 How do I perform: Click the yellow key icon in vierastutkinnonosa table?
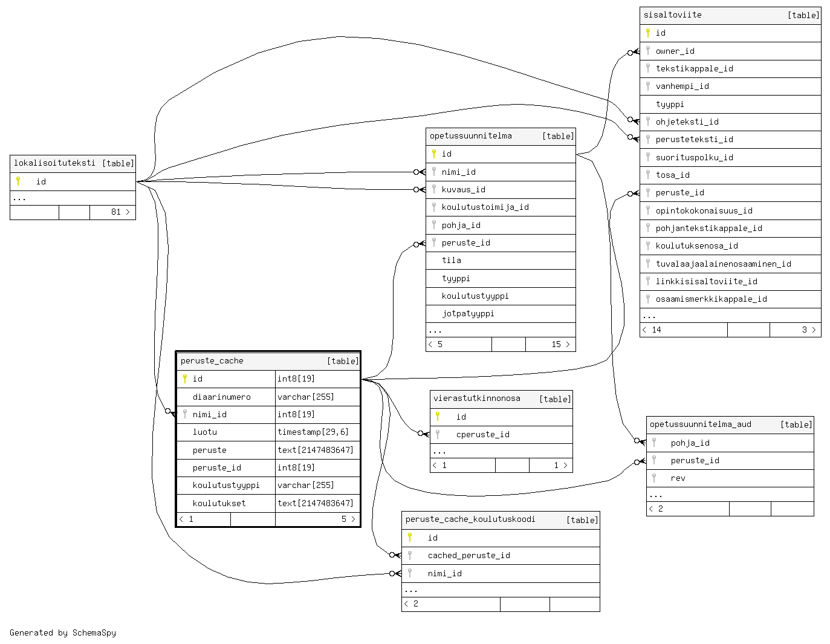click(x=438, y=416)
